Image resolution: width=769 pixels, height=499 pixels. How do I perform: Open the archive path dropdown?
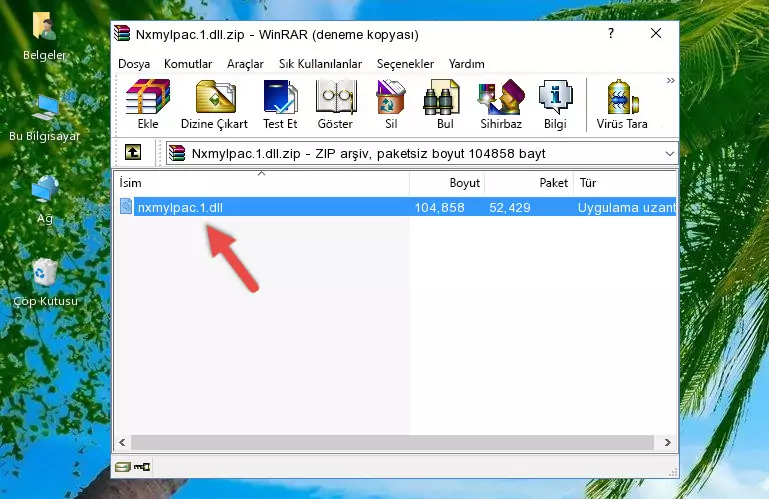tap(669, 154)
